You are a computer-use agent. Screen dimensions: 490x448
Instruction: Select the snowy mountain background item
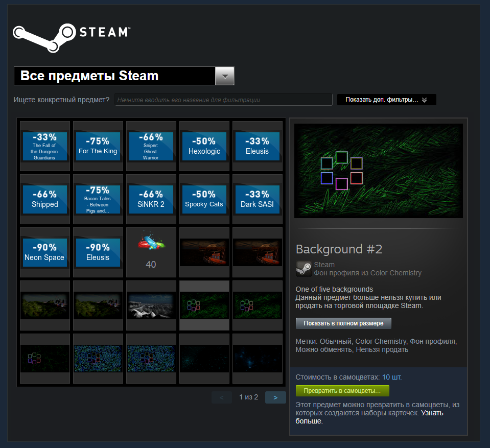coord(151,305)
